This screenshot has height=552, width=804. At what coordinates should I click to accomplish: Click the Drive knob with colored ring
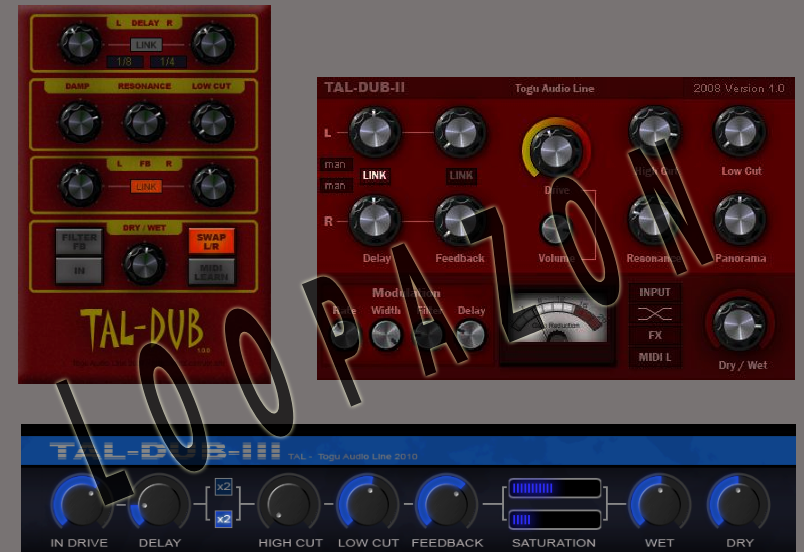coord(556,151)
